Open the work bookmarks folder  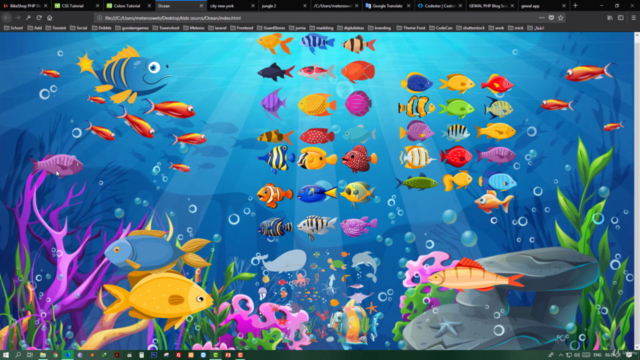496,28
